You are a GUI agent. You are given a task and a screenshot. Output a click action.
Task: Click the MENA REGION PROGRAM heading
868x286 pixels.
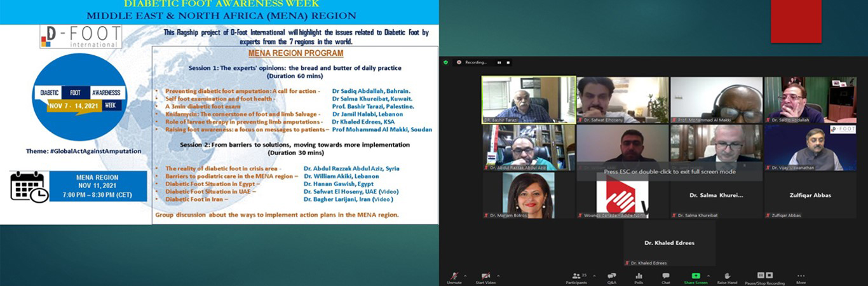(x=295, y=53)
